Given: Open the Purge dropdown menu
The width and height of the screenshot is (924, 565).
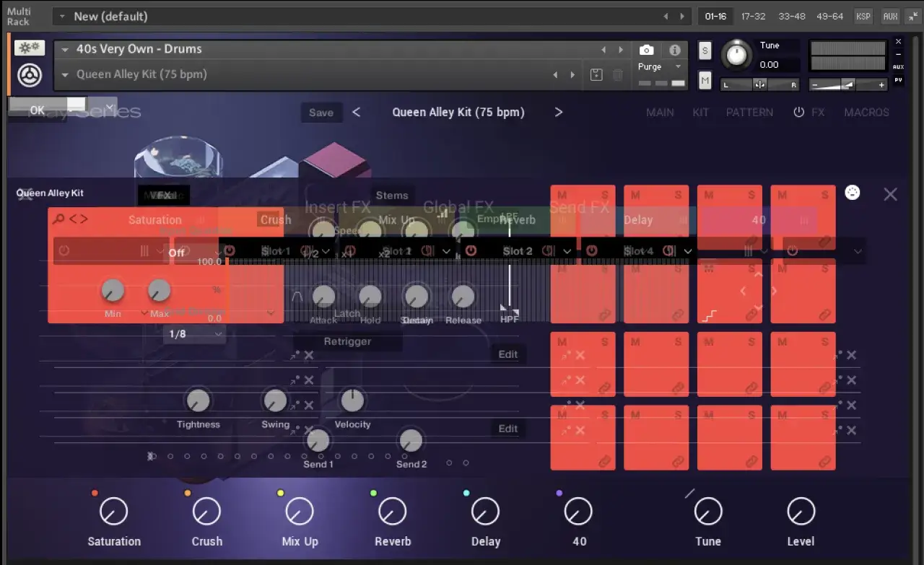Looking at the screenshot, I should (659, 66).
